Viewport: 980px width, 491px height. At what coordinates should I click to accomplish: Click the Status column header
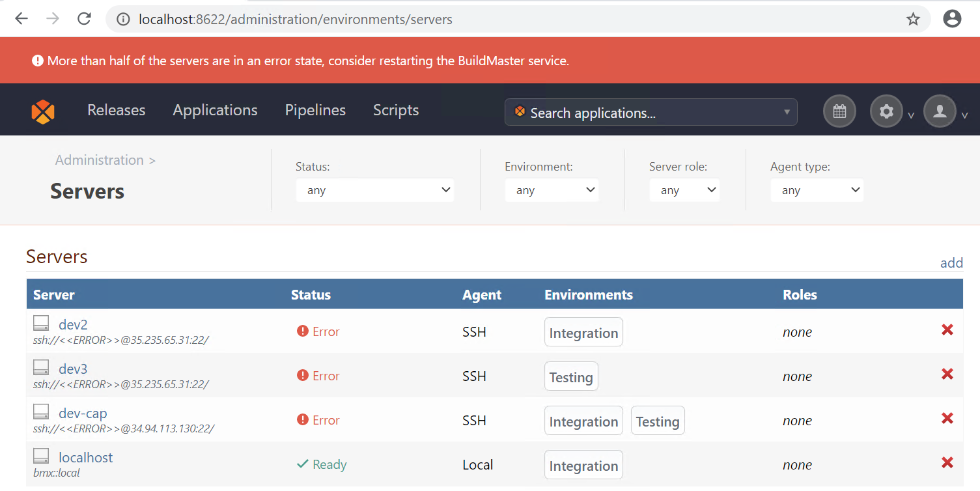(x=311, y=294)
